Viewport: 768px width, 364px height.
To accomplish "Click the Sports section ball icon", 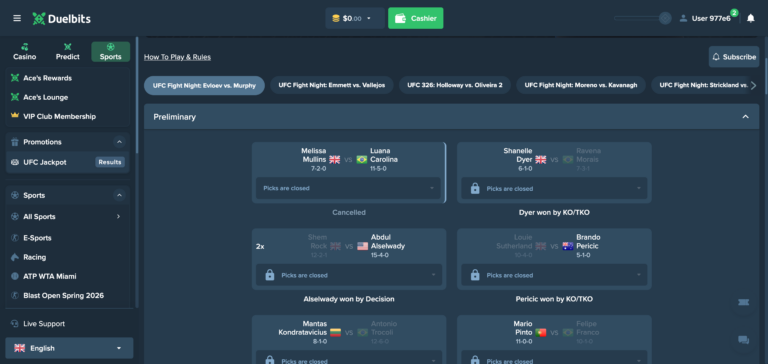I will [15, 195].
